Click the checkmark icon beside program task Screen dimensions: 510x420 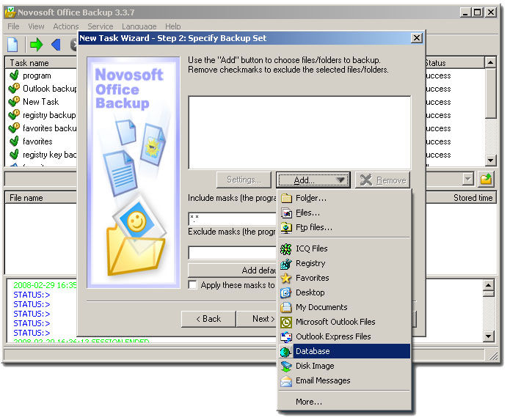click(14, 75)
